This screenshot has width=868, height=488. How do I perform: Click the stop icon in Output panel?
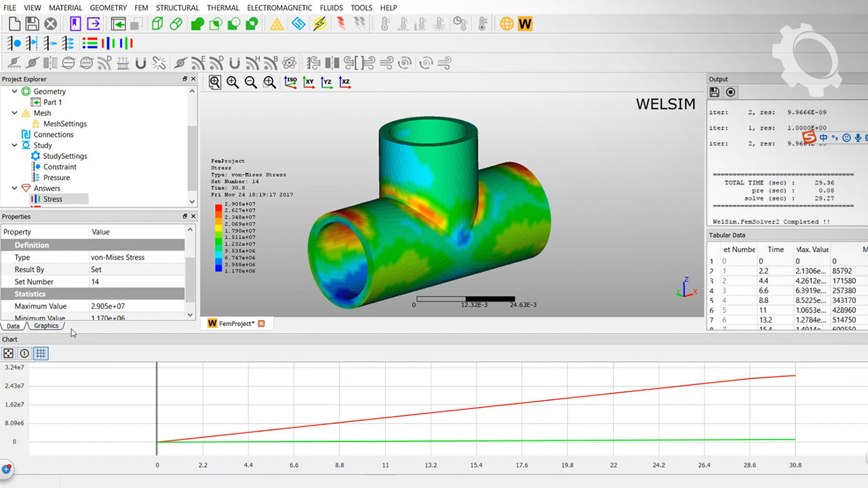coord(730,92)
